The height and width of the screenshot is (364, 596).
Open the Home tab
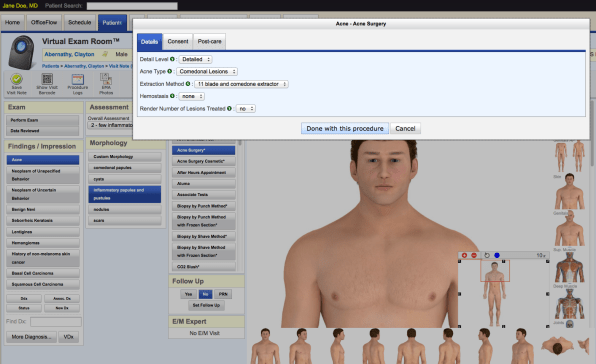pos(12,22)
